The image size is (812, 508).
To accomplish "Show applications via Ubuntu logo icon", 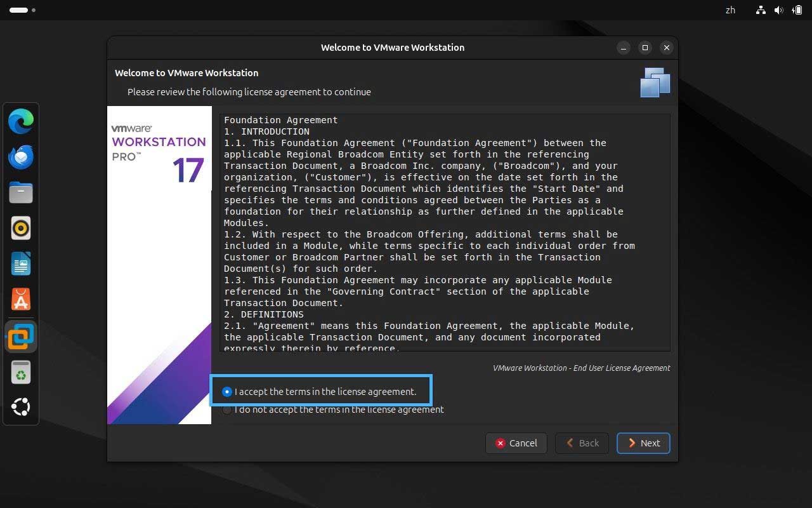I will pos(21,406).
